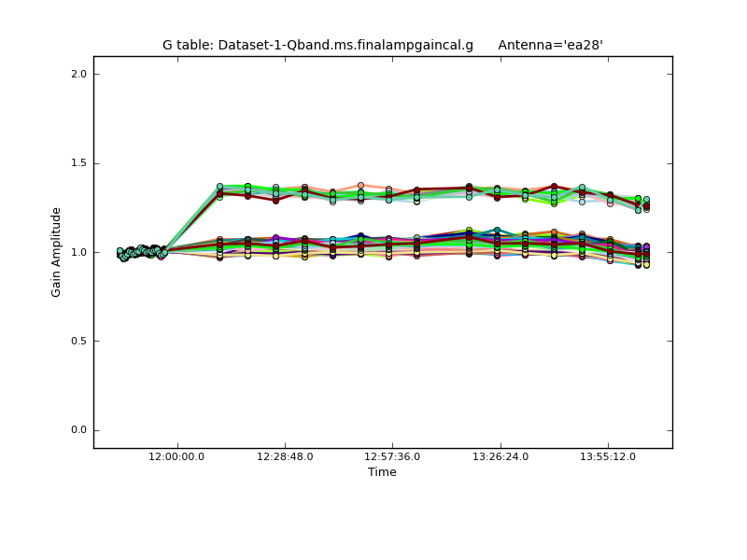This screenshot has width=747, height=560.
Task: Click the Antenna='ea28' label in the title
Action: (550, 45)
